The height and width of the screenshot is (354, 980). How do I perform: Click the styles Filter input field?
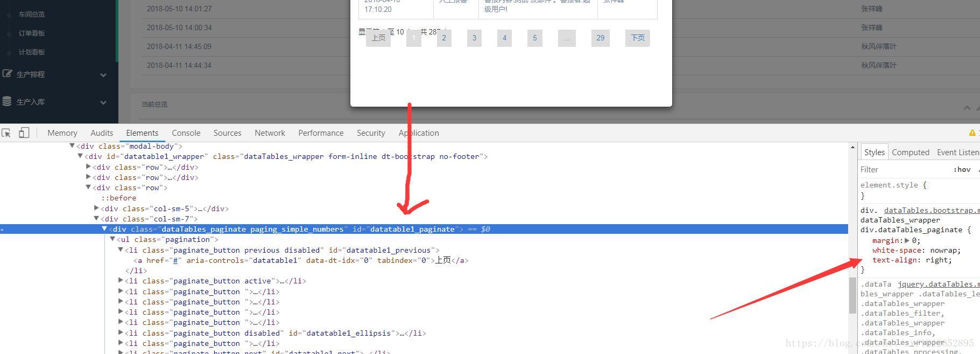point(904,170)
